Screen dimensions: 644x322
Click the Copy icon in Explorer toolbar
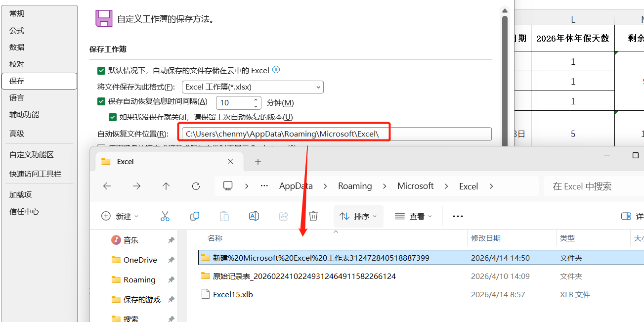[195, 216]
